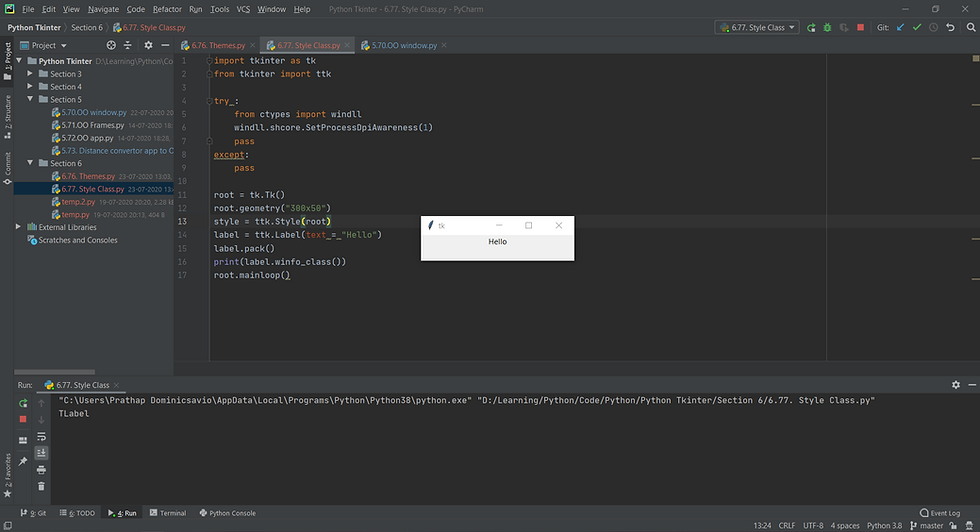Open the Refactor menu
Viewport: 980px width, 532px height.
click(x=167, y=9)
